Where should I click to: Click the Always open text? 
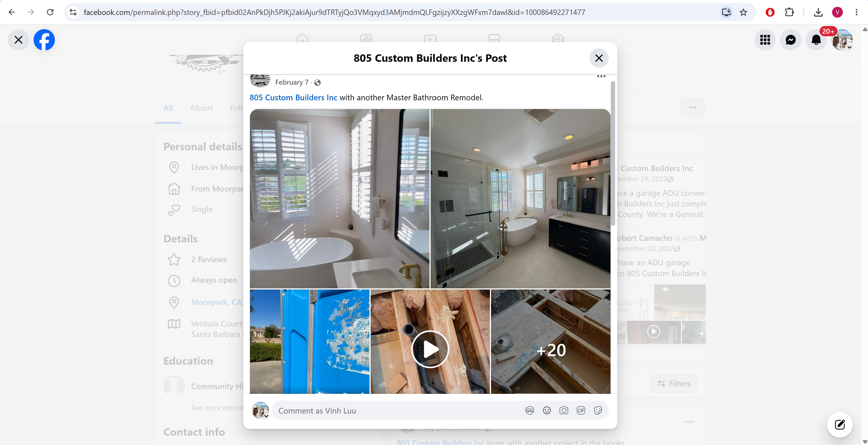coord(214,280)
